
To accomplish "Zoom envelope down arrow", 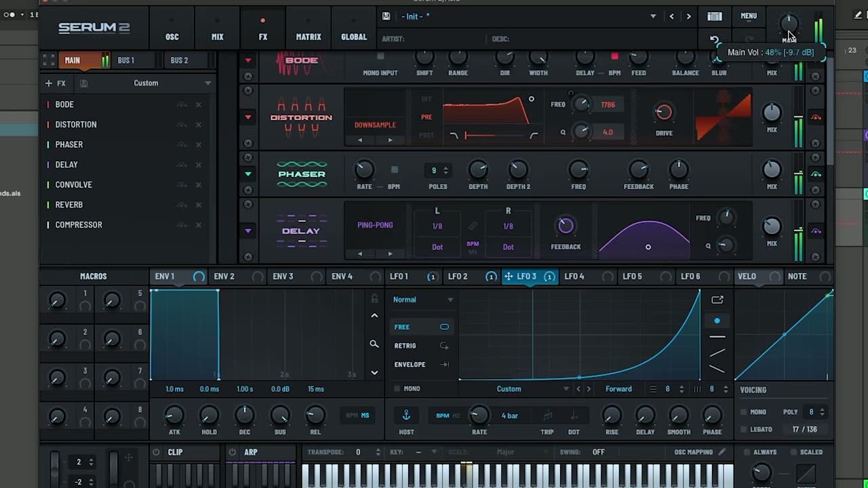I will pos(374,373).
